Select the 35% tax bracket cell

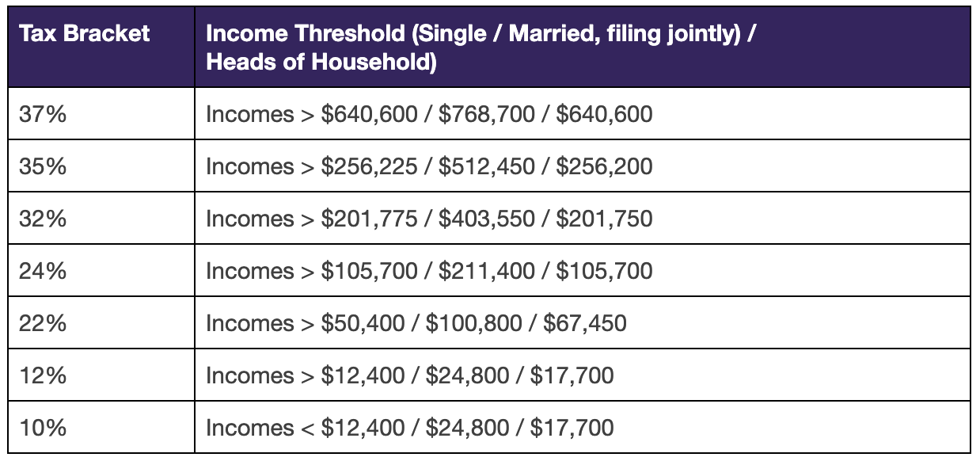click(x=42, y=166)
